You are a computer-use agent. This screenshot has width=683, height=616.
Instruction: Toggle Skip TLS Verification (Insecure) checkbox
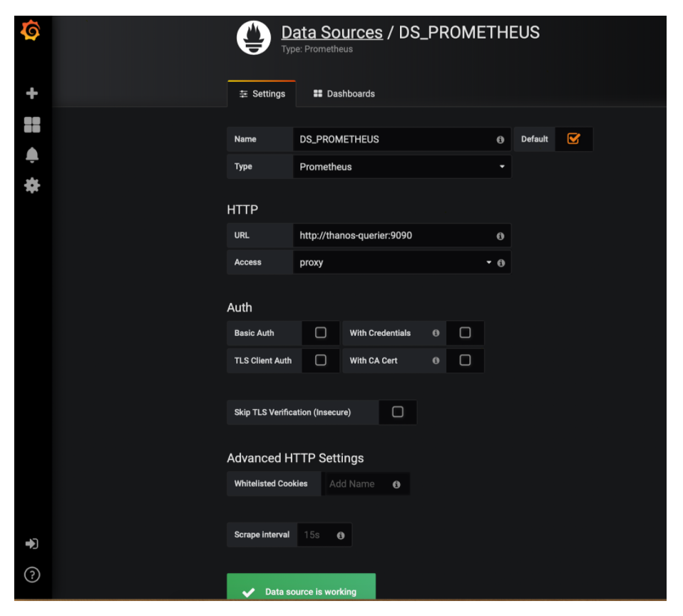click(x=398, y=411)
